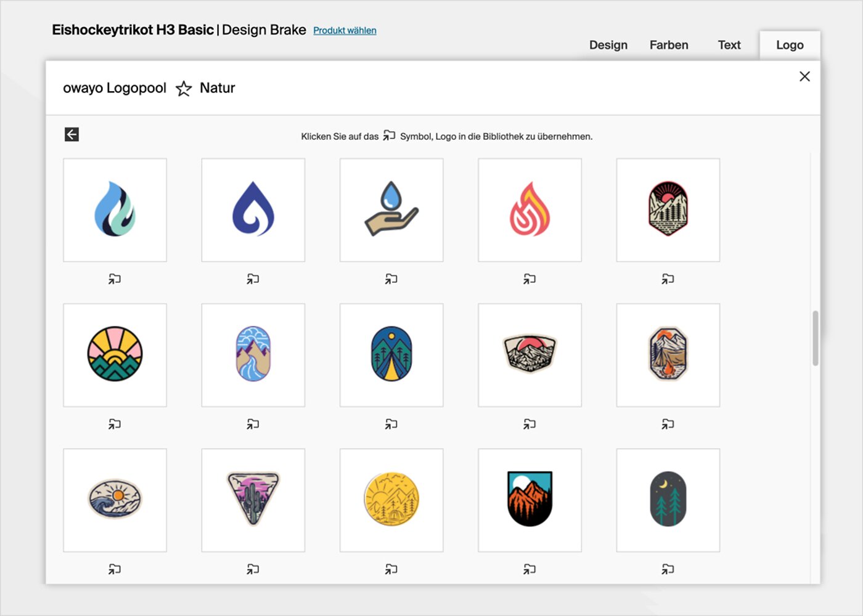
Task: Select the Text tab
Action: tap(729, 45)
